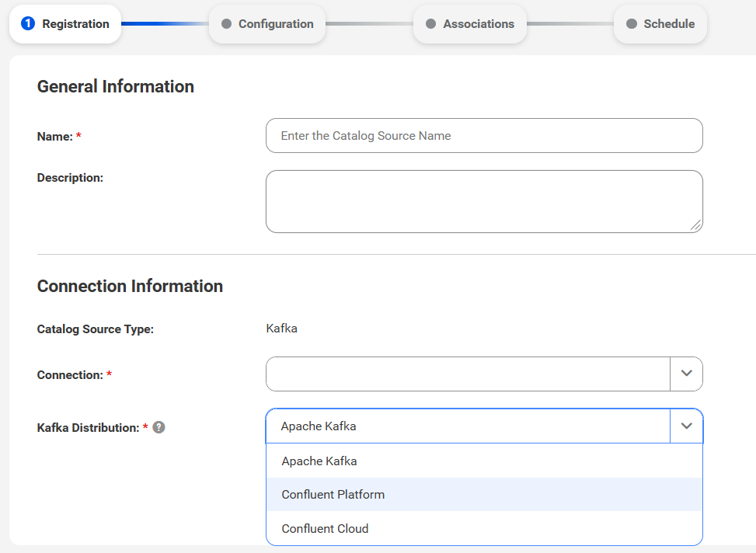
Task: Go to the Associations step
Action: pyautogui.click(x=470, y=23)
